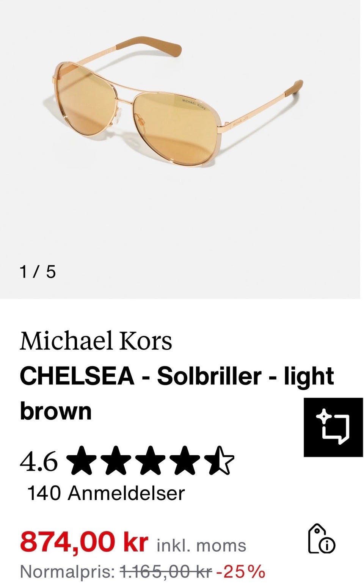
Task: Tap the 1 / 5 image counter
Action: 38,272
